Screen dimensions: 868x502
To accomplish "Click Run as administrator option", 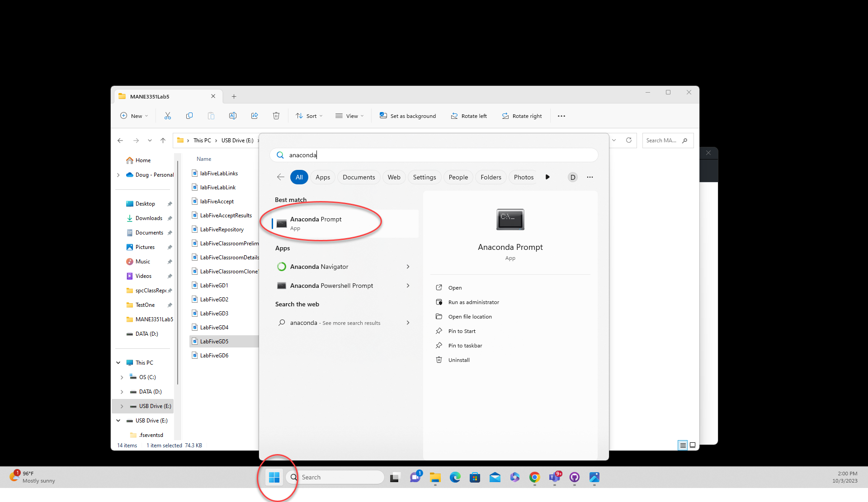I will (473, 302).
